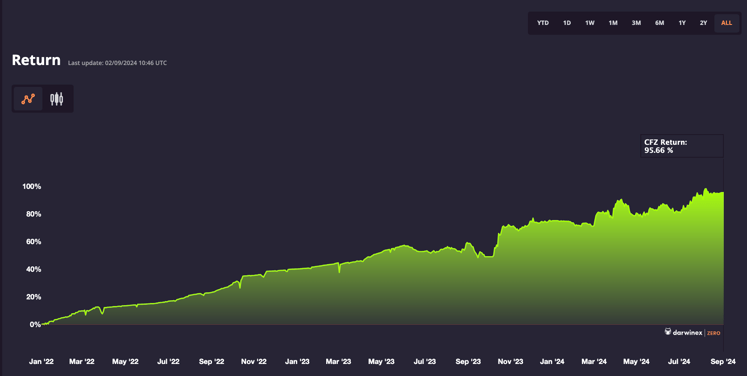The height and width of the screenshot is (376, 747).
Task: Switch to candlestick chart view
Action: [x=57, y=99]
